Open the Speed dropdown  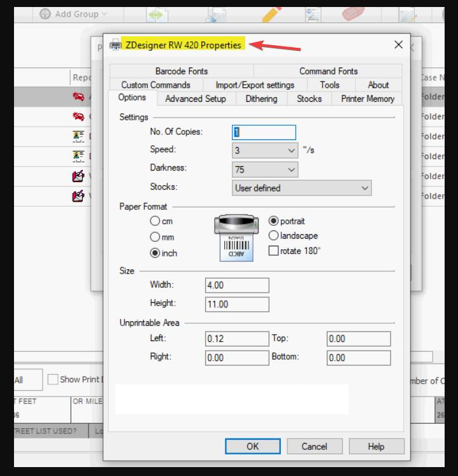265,151
